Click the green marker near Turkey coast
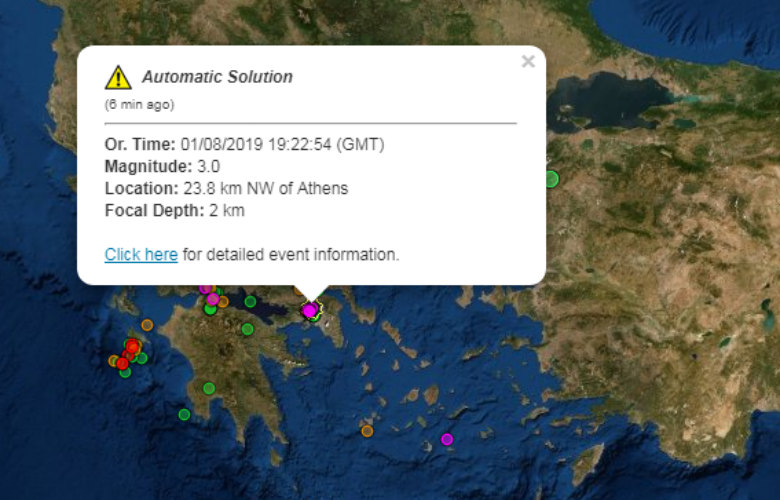This screenshot has width=780, height=500. [x=550, y=179]
